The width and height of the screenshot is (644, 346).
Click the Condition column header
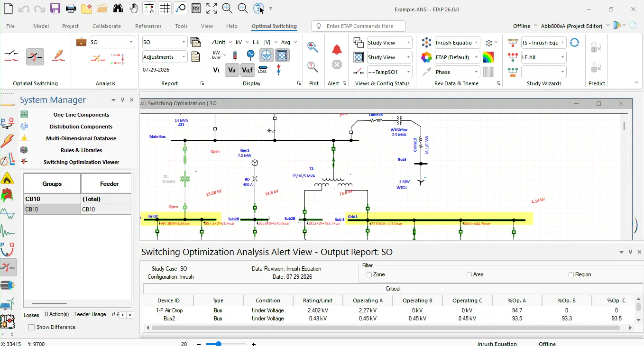click(268, 300)
